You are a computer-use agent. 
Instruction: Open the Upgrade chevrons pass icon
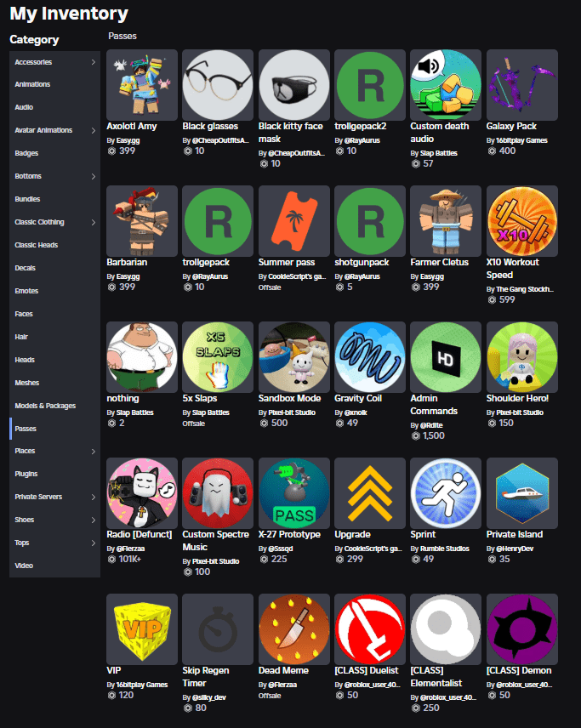click(370, 493)
